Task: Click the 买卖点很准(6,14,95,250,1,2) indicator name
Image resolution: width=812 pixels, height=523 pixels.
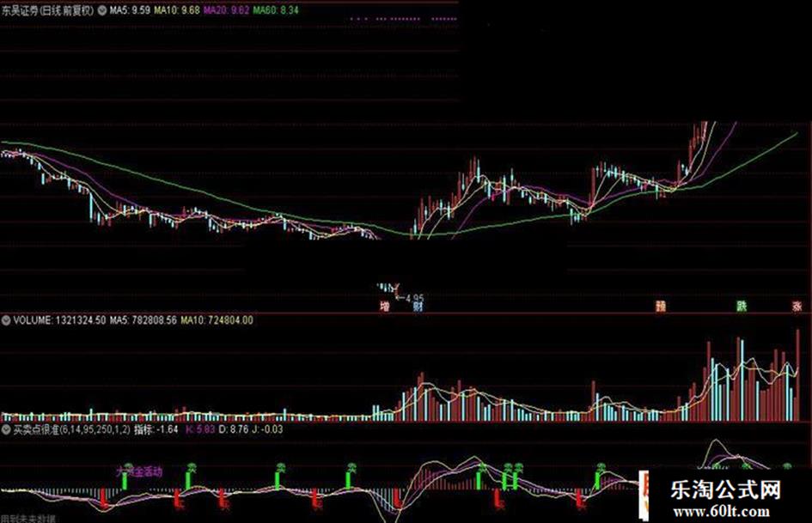Action: tap(72, 429)
